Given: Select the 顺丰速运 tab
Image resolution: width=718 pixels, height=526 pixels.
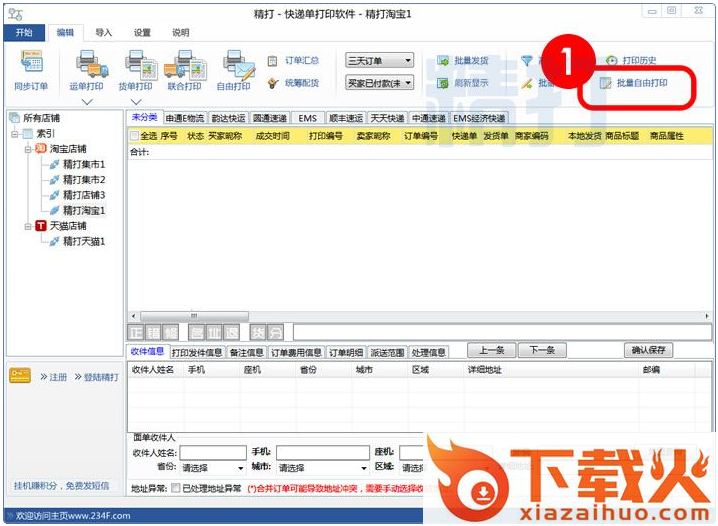Looking at the screenshot, I should click(346, 118).
